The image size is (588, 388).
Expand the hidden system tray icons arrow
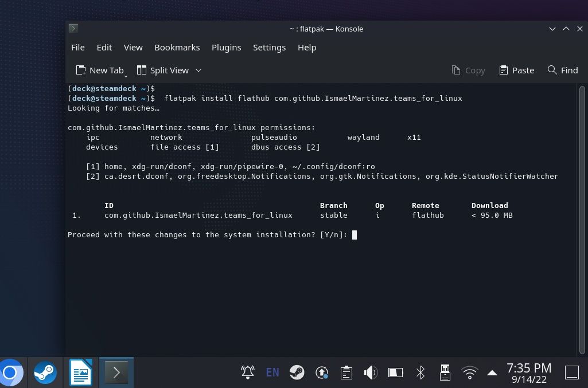(x=492, y=373)
